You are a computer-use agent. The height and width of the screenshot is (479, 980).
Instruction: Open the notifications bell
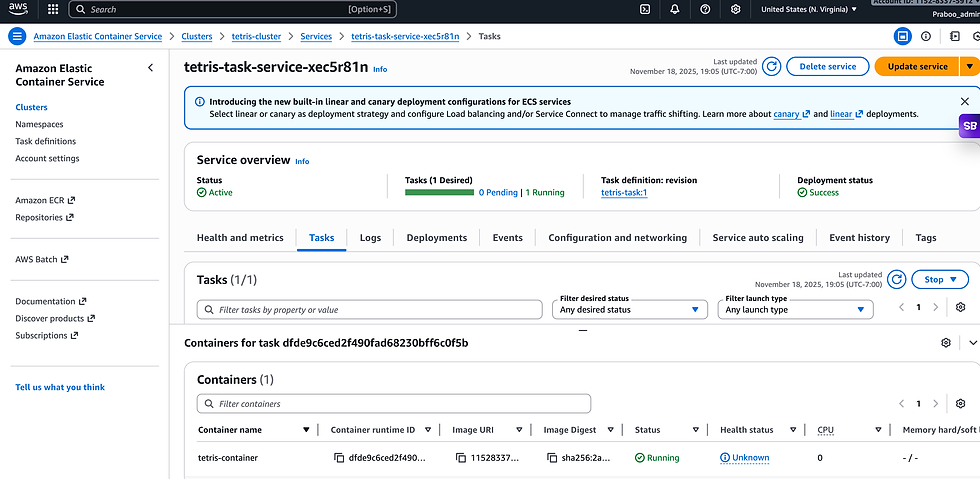pyautogui.click(x=675, y=9)
